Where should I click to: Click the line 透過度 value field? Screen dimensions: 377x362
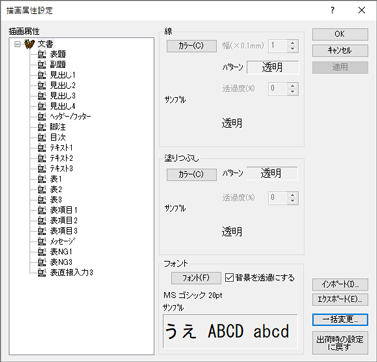(x=279, y=89)
